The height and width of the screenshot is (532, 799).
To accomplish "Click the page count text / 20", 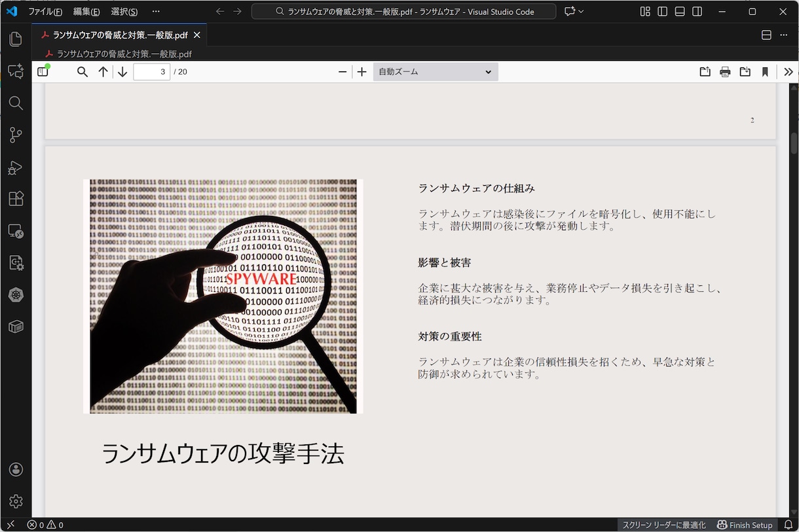I will coord(180,72).
